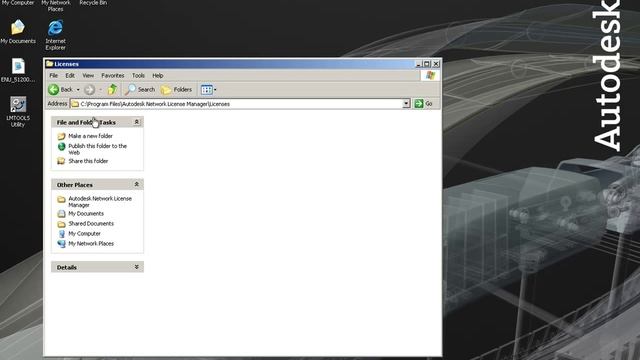Open My Documents from Other Places
Image resolution: width=640 pixels, height=360 pixels.
pos(86,213)
